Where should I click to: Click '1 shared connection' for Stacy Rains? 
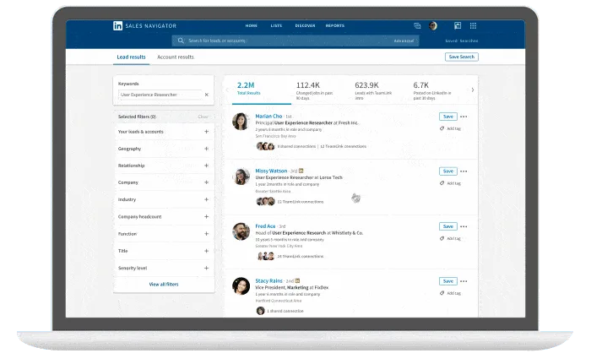(285, 311)
